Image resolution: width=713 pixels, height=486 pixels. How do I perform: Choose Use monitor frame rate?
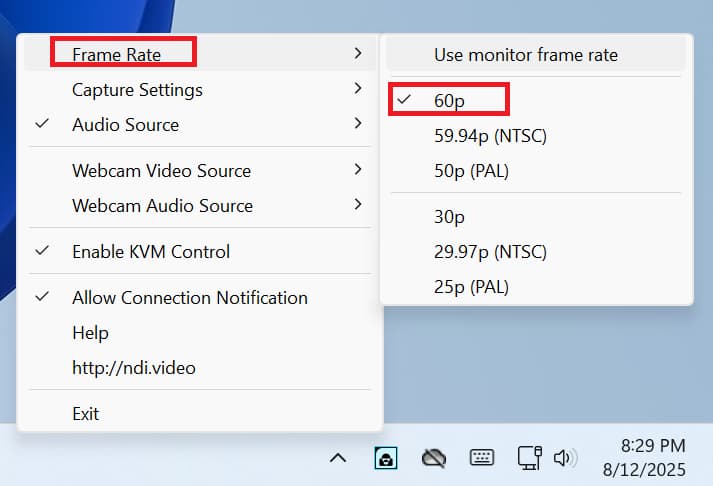[525, 55]
